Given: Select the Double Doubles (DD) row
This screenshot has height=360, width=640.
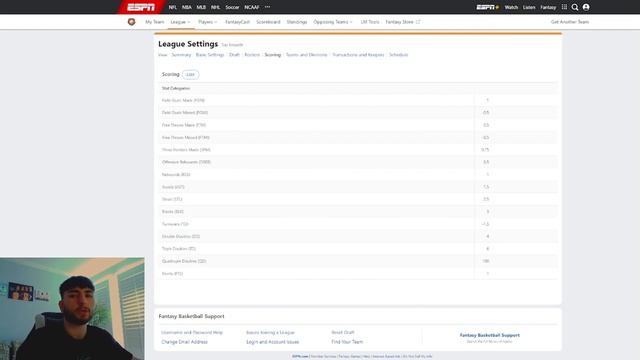Looking at the screenshot, I should [x=358, y=236].
